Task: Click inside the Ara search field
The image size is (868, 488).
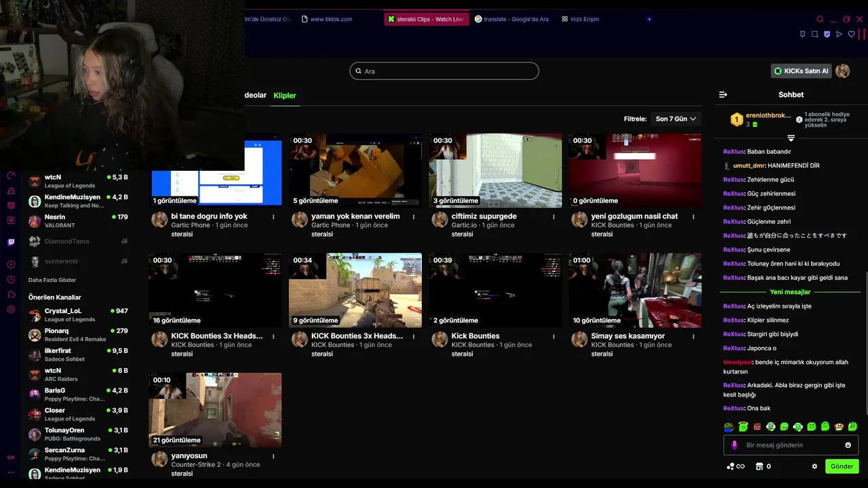Action: point(444,71)
